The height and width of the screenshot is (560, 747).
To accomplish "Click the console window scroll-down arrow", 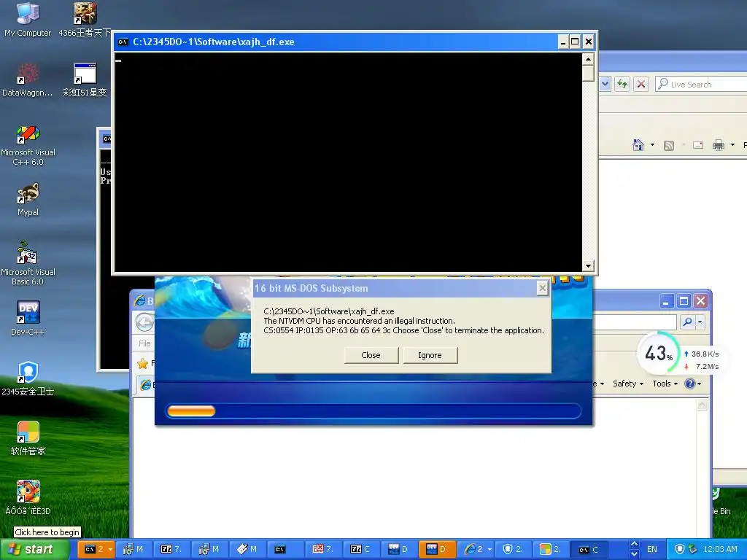I will tap(589, 265).
